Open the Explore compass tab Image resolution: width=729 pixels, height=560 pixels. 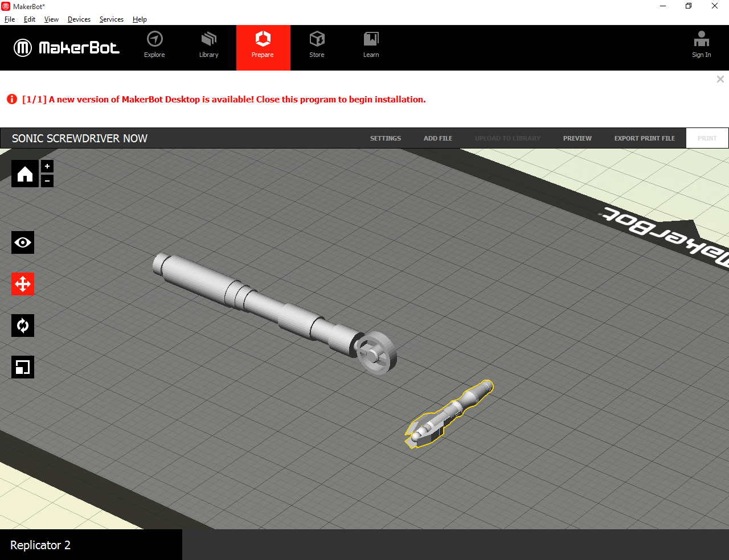pos(154,46)
